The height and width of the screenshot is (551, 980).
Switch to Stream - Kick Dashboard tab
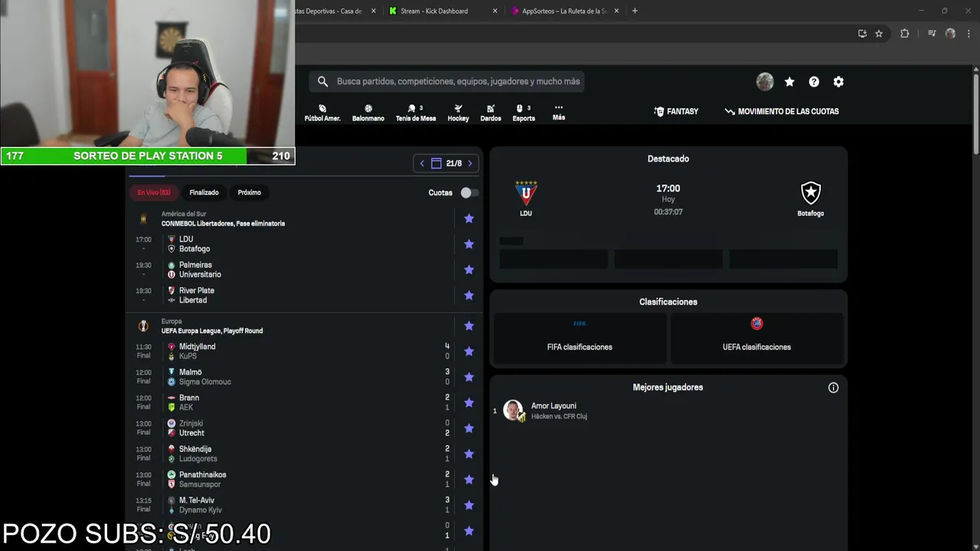[x=434, y=11]
